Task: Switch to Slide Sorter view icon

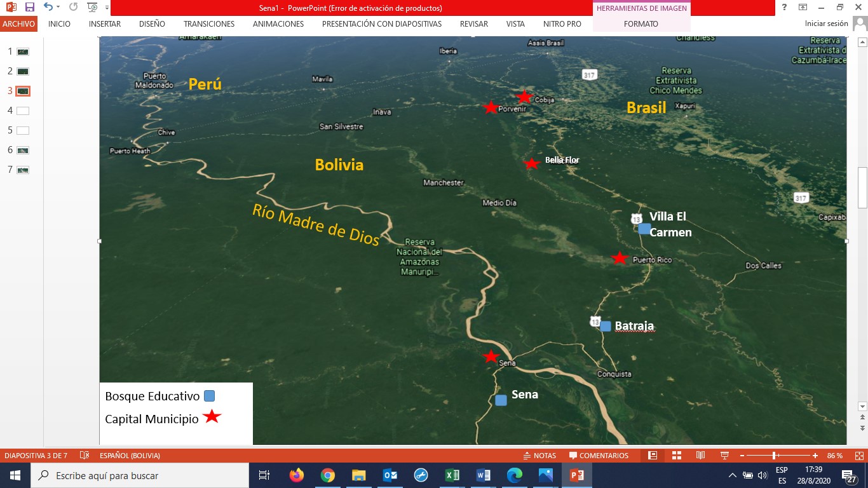Action: click(677, 456)
